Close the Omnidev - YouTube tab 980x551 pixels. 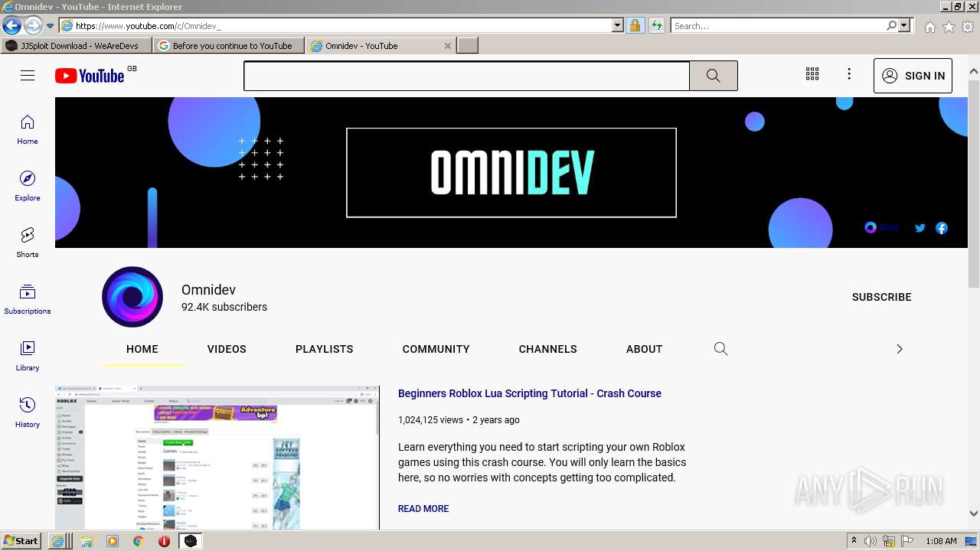point(448,46)
